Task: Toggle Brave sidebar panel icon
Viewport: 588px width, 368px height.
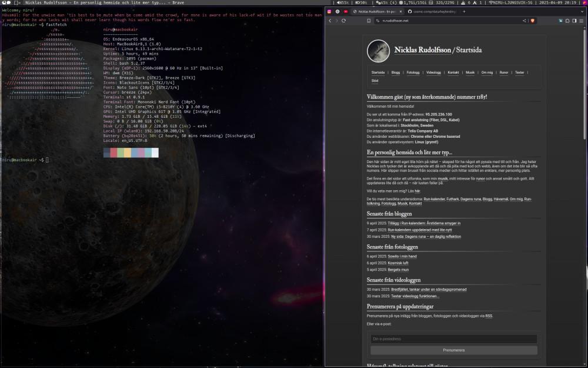Action: tap(574, 21)
